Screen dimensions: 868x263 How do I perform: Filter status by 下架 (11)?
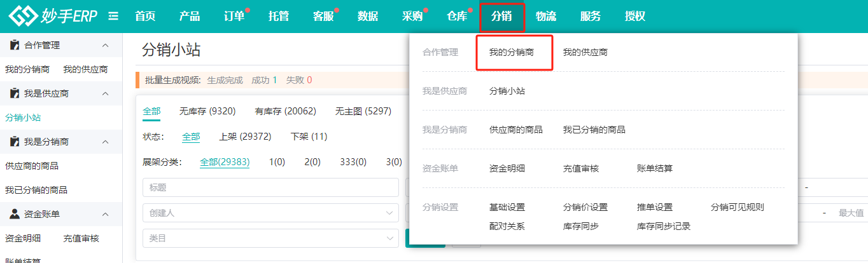click(x=309, y=137)
